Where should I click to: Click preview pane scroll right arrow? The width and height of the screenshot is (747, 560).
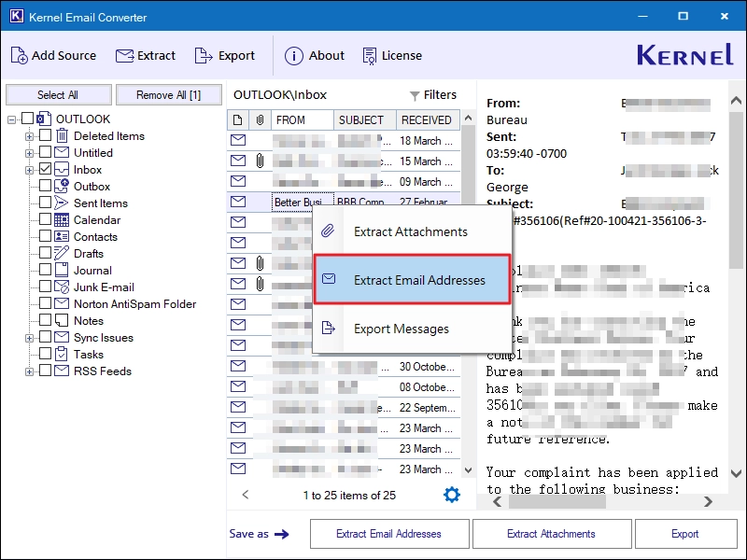709,501
